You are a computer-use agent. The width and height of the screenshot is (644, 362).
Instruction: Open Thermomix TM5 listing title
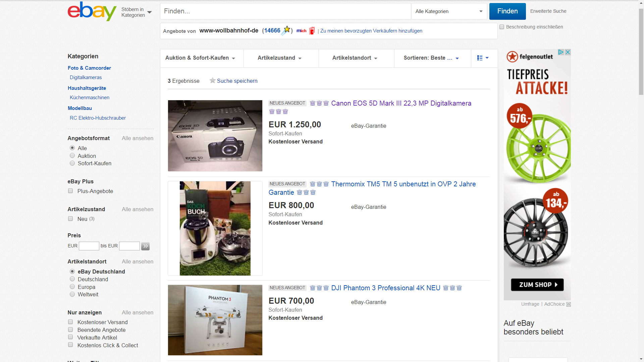tap(372, 188)
